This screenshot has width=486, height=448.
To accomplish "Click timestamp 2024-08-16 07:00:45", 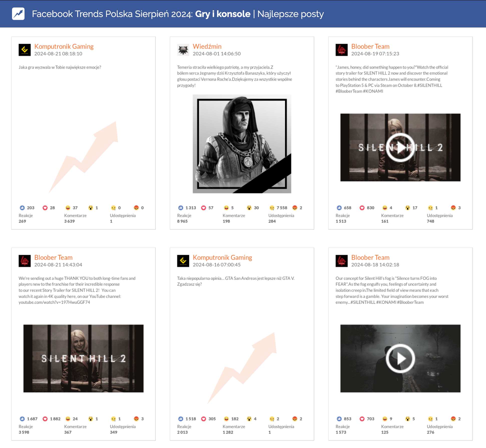I will 217,265.
